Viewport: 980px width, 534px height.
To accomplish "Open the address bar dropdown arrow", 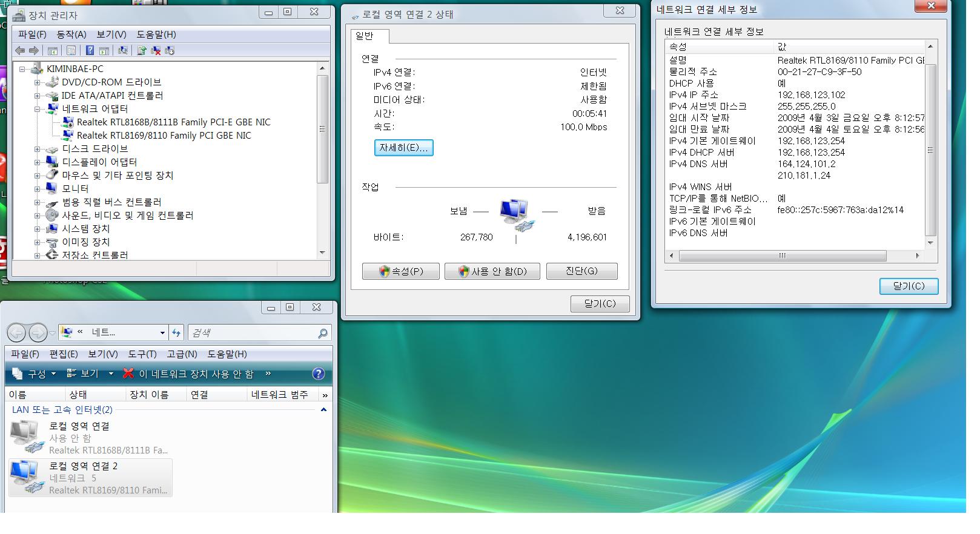I will click(162, 332).
